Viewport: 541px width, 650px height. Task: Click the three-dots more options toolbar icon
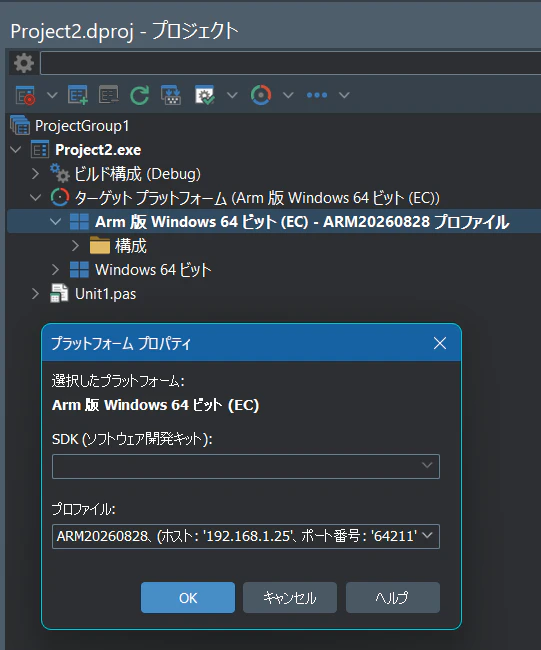coord(317,95)
